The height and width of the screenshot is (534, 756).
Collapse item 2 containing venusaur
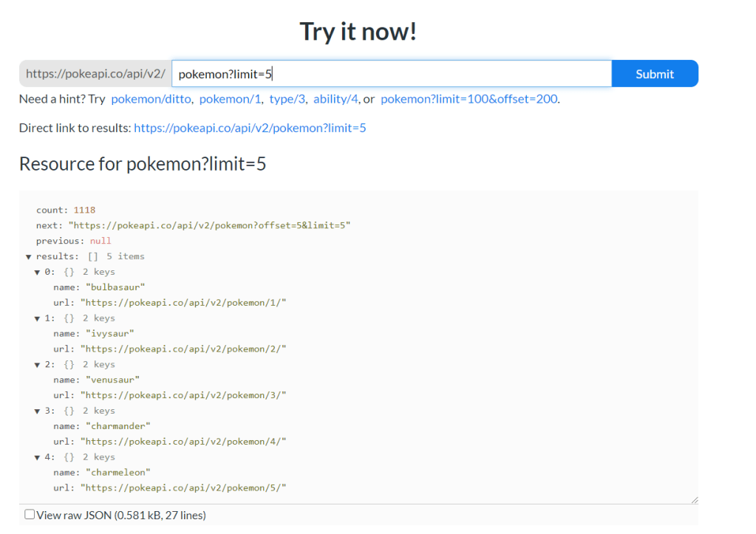click(x=38, y=365)
